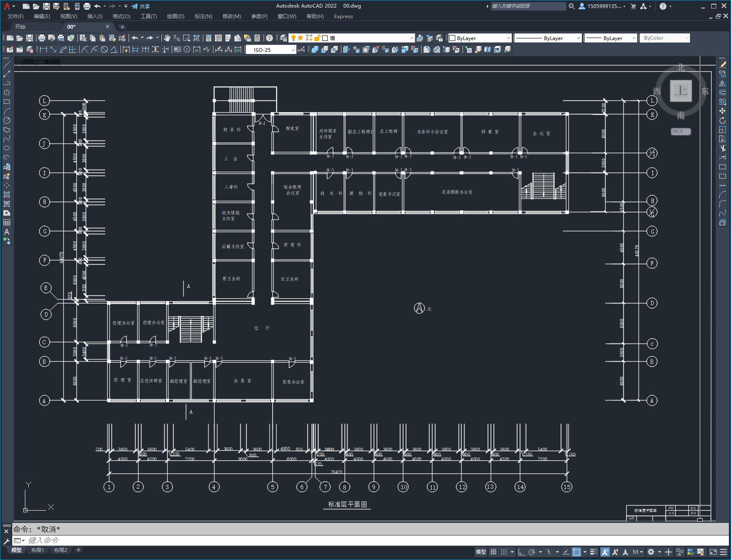Click the Diameter dimension tool
731x560 pixels.
click(x=104, y=49)
